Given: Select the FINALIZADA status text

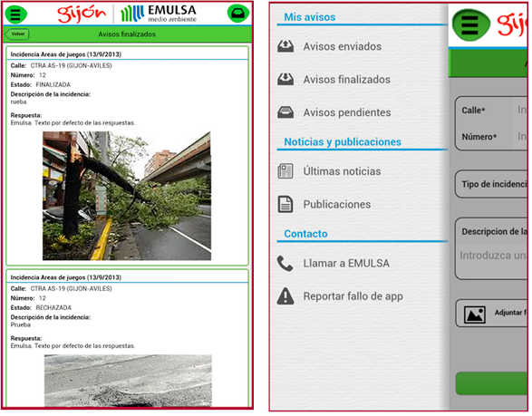Looking at the screenshot, I should [53, 85].
